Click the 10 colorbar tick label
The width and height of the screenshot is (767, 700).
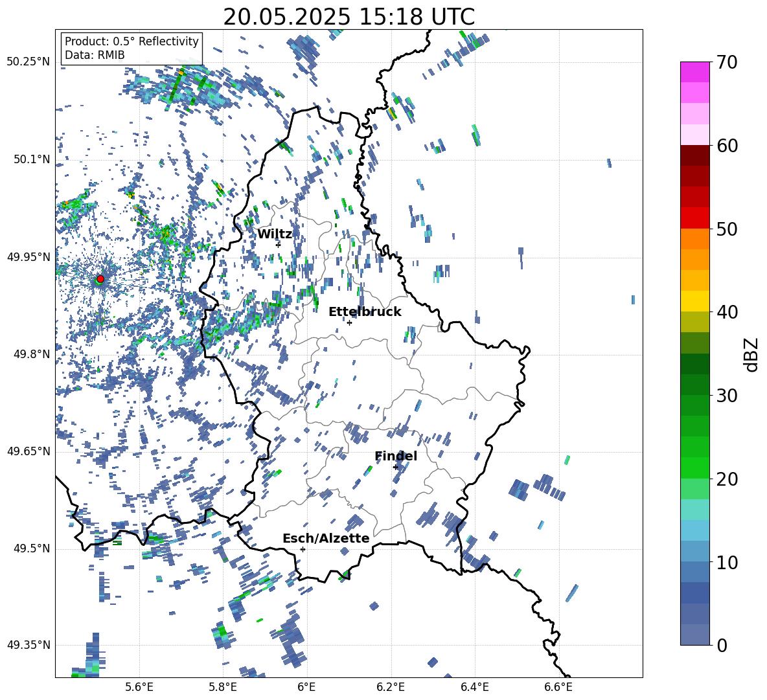coord(727,562)
